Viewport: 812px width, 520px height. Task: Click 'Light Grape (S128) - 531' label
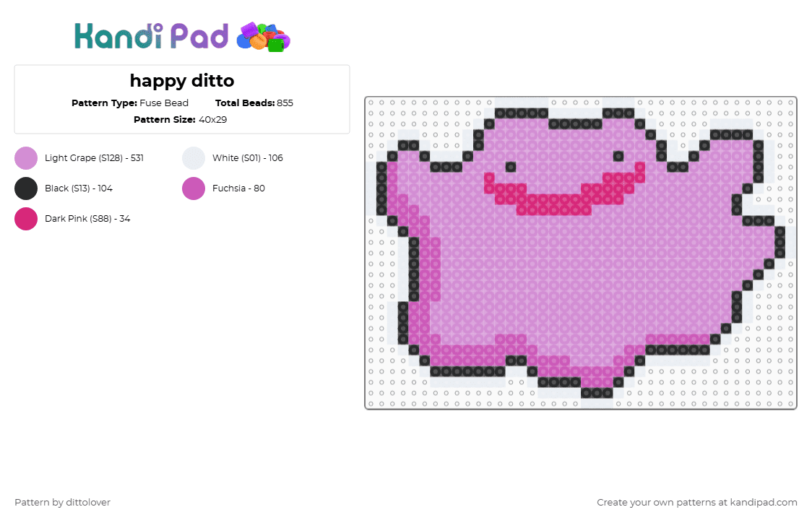point(94,158)
